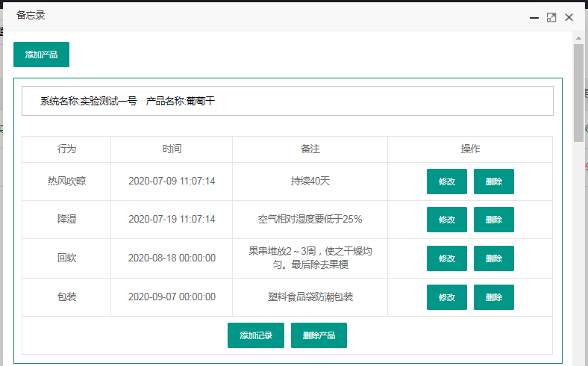Click the 删除产品 button
This screenshot has height=366, width=588.
(319, 335)
